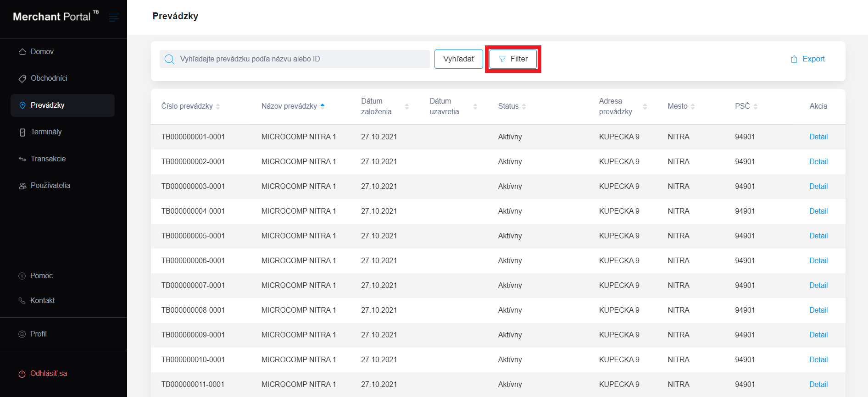Click the Obchodníci tag icon
The width and height of the screenshot is (868, 397).
point(22,78)
